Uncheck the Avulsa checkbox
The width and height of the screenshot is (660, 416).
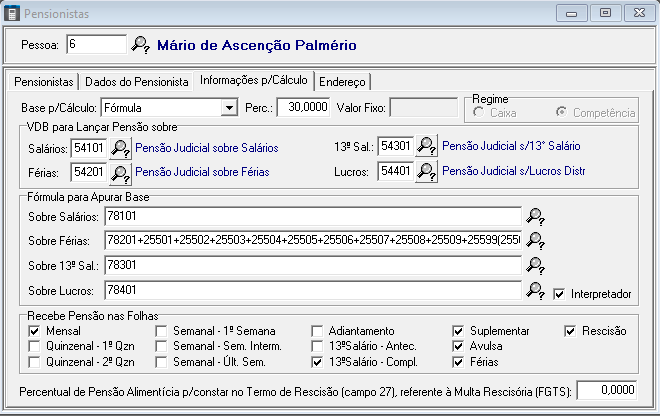tap(458, 346)
